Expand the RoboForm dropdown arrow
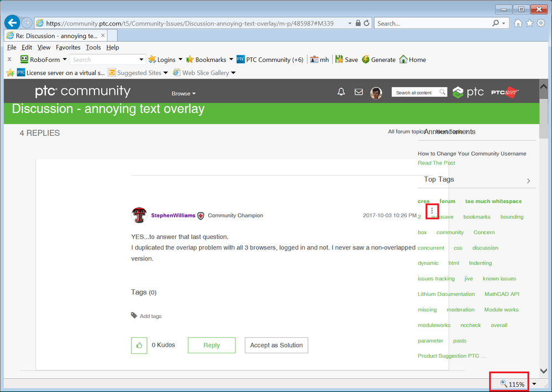The width and height of the screenshot is (552, 392). point(65,59)
